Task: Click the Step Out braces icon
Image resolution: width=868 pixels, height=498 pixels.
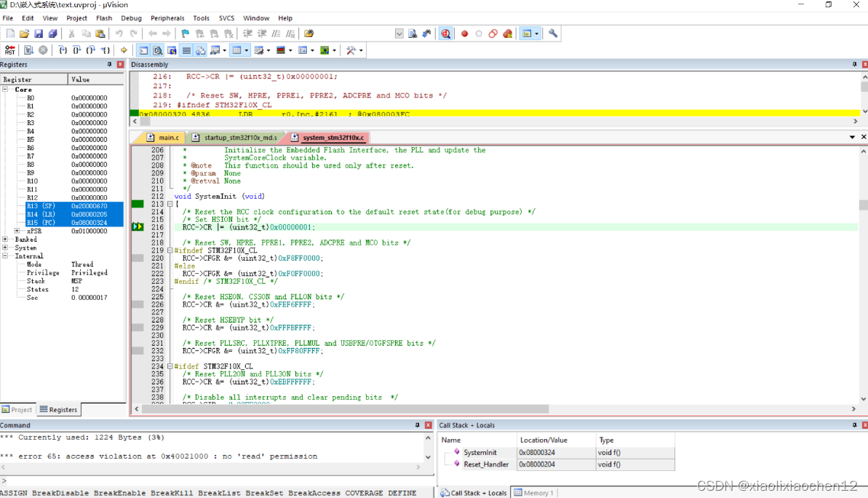Action: tap(91, 50)
